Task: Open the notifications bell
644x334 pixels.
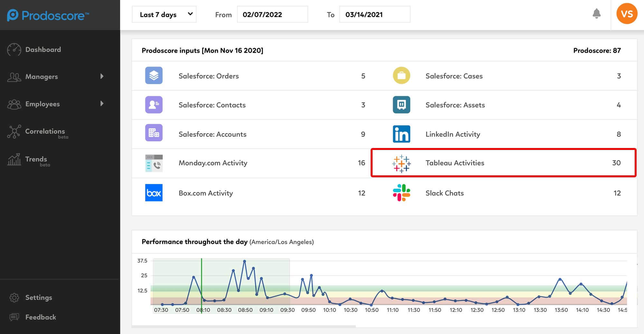Action: pos(596,14)
